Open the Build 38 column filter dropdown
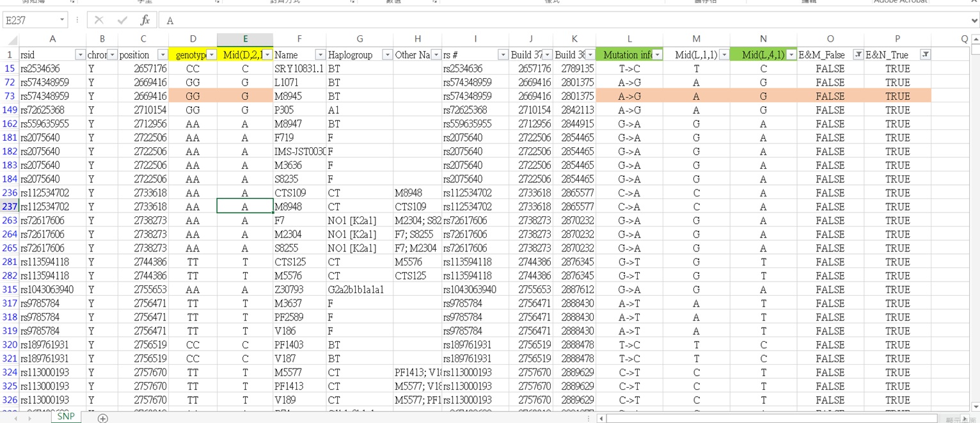Viewport: 980px width, 423px height. [590, 55]
